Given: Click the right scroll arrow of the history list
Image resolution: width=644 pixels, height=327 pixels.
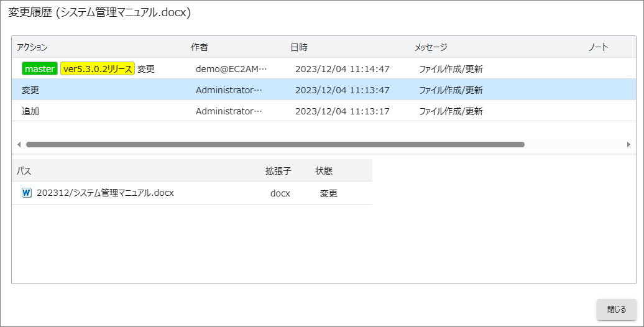Looking at the screenshot, I should [628, 145].
